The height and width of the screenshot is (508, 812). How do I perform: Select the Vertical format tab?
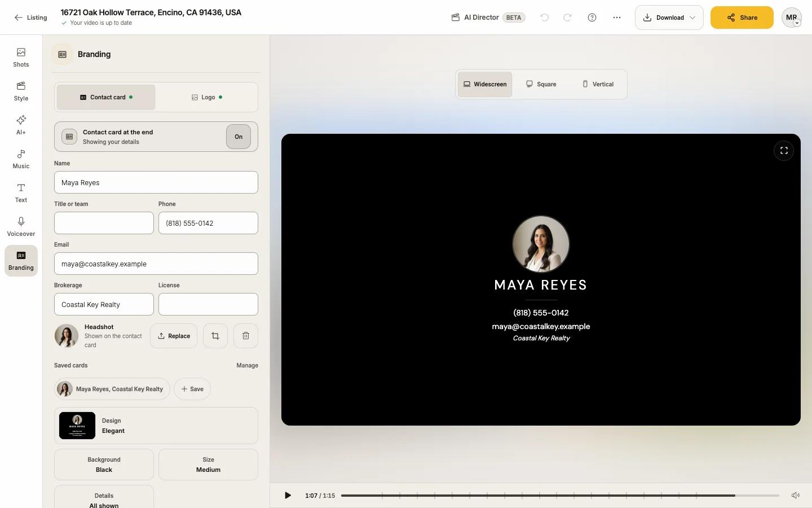(x=598, y=84)
